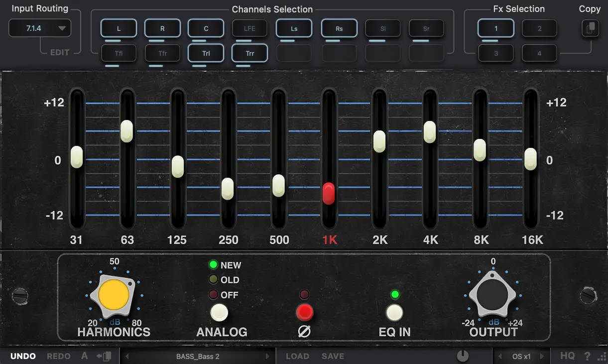The height and width of the screenshot is (364, 608).
Task: Click the NEW analog mode LED
Action: [x=214, y=265]
